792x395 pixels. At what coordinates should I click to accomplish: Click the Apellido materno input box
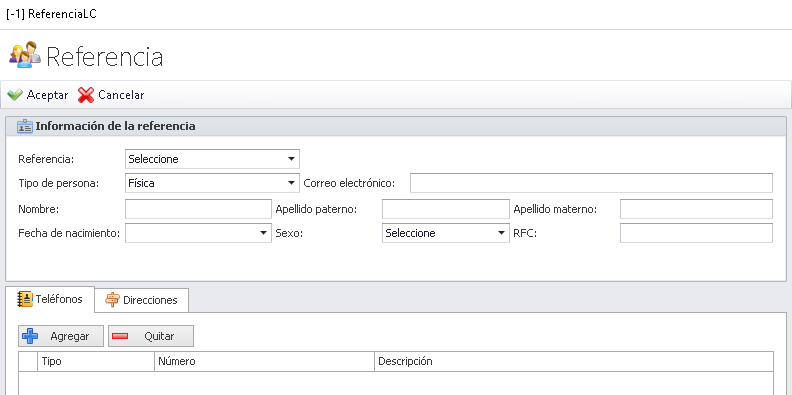click(x=697, y=209)
